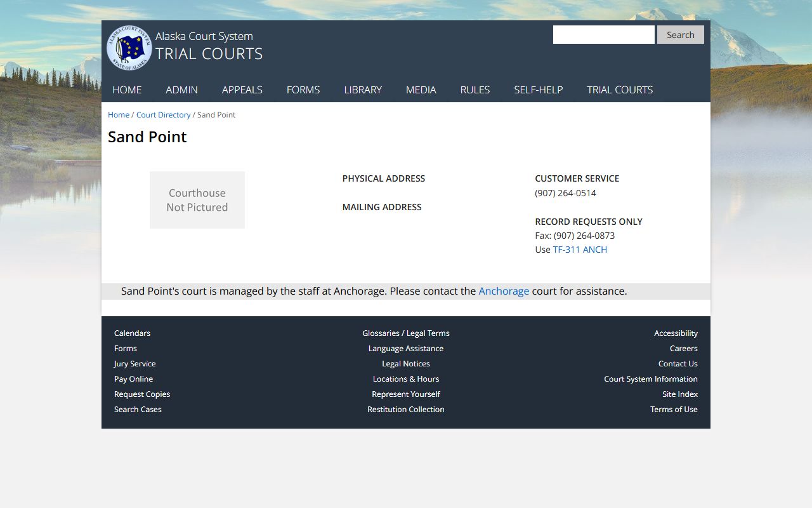
Task: Open the FORMS menu item
Action: (303, 90)
